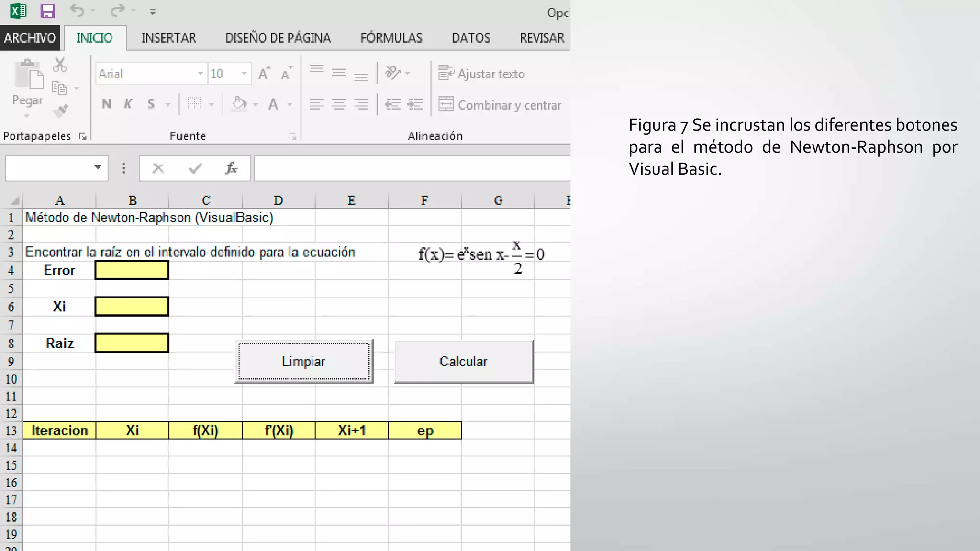Click the Calcular button
The image size is (980, 551).
(x=464, y=362)
